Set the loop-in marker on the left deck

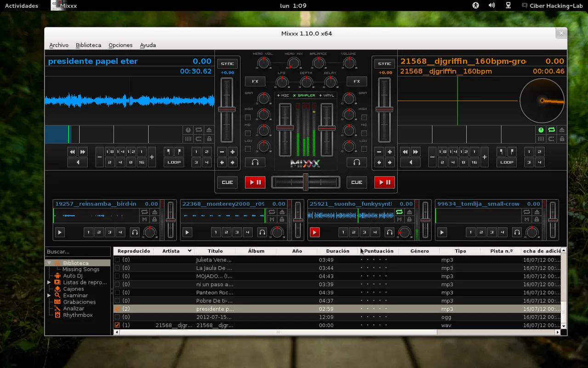169,152
